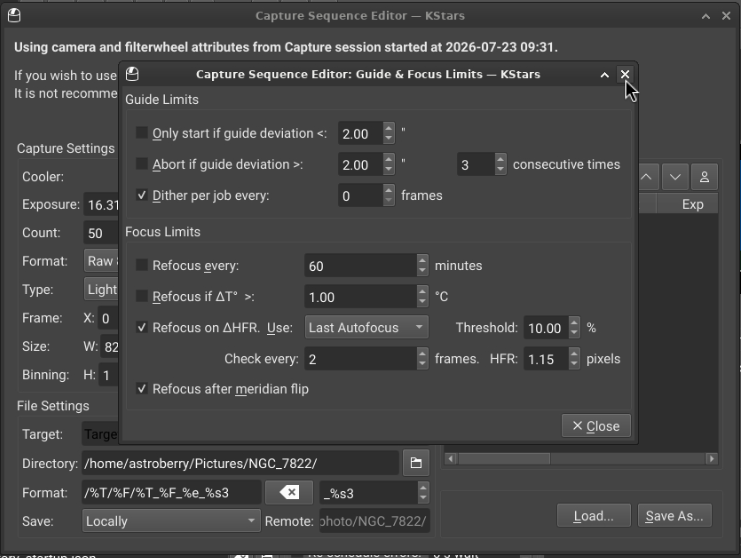Adjust the _%s3 suffix spinner

pos(423,493)
